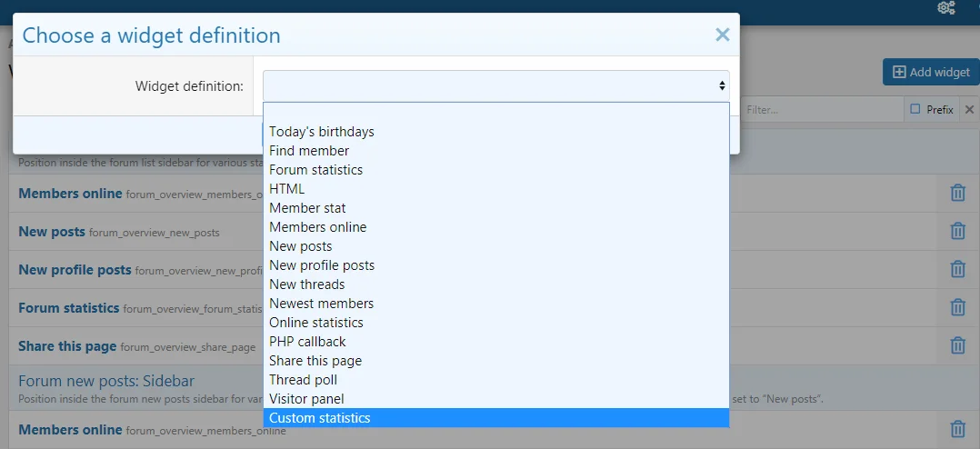Pick the PHP callback option
This screenshot has height=449, width=980.
pos(307,342)
